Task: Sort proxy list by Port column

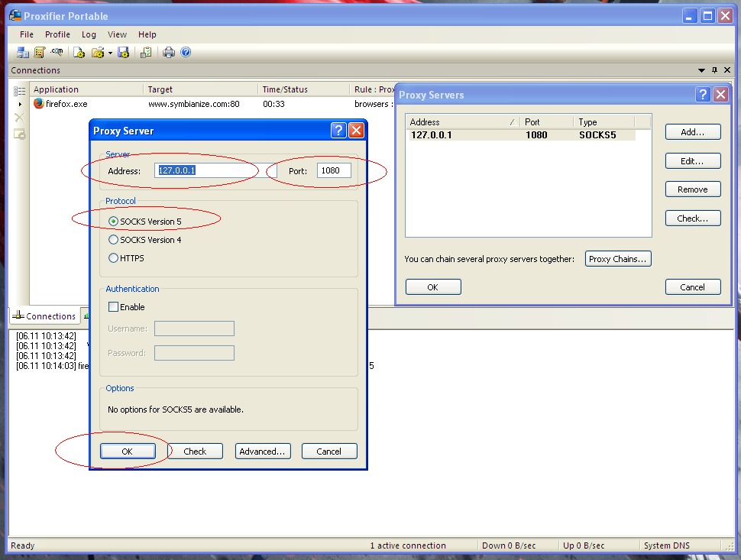Action: 546,122
